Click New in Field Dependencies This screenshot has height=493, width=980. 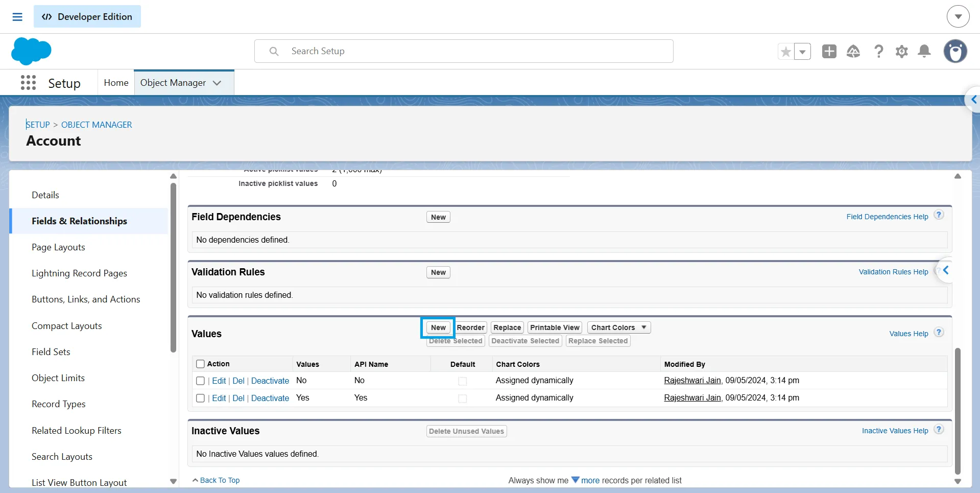438,217
